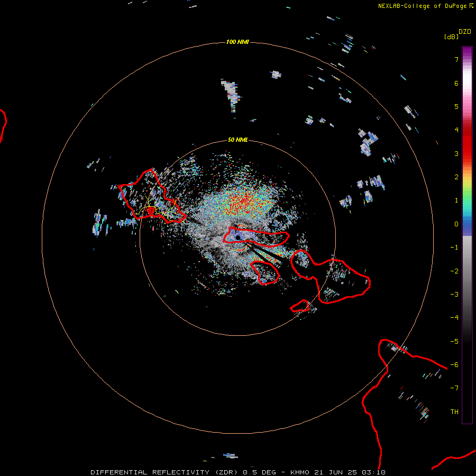Viewport: 476px width, 476px height.
Task: Click the -5 value on color scale
Action: (x=454, y=342)
